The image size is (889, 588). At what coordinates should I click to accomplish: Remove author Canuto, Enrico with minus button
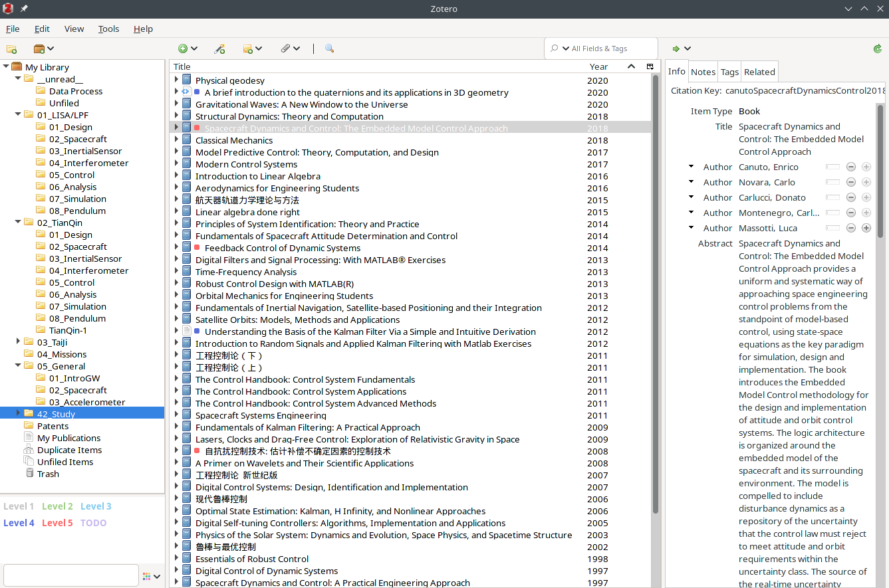tap(850, 167)
